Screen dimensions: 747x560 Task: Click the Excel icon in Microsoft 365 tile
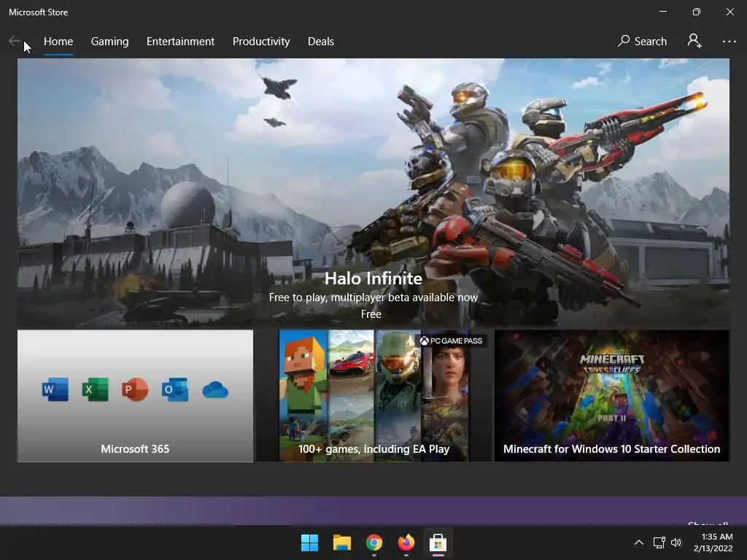pos(96,389)
